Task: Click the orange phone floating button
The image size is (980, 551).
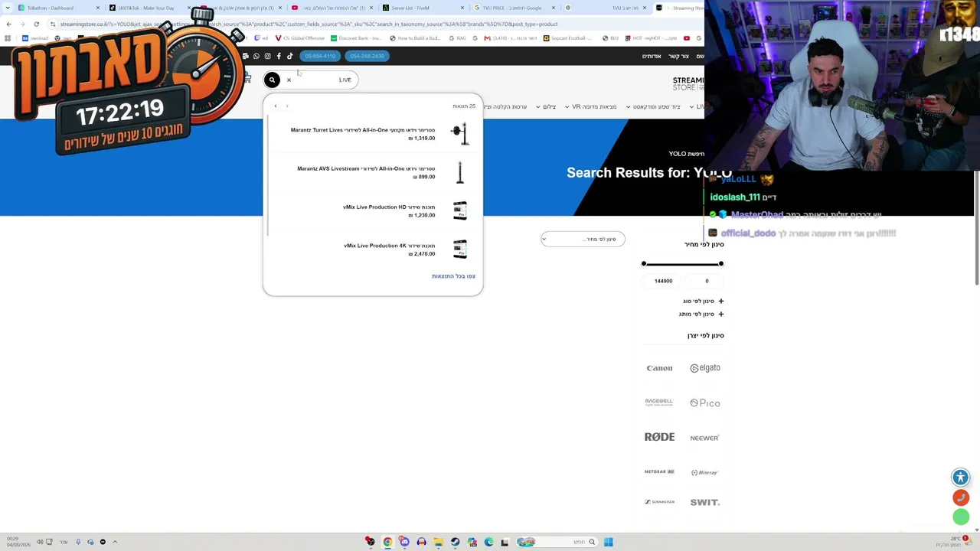Action: pyautogui.click(x=961, y=497)
